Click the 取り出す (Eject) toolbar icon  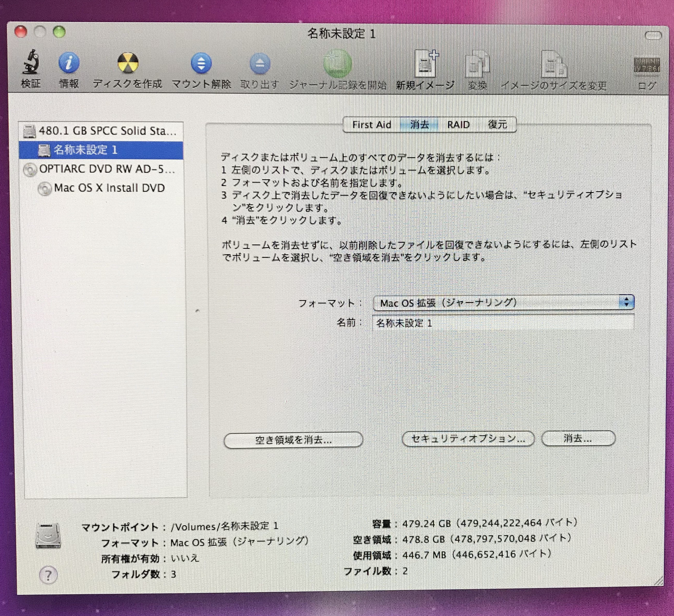260,64
